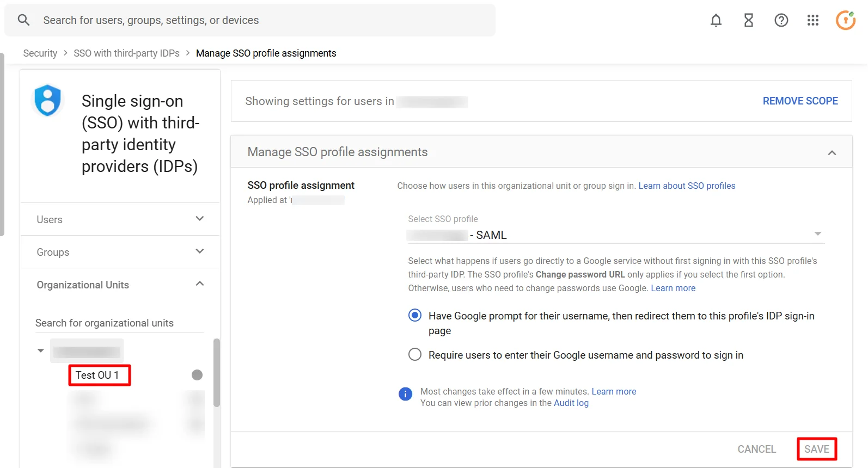Open Learn about SSO profiles link
Viewport: 868px width, 468px height.
pos(687,186)
